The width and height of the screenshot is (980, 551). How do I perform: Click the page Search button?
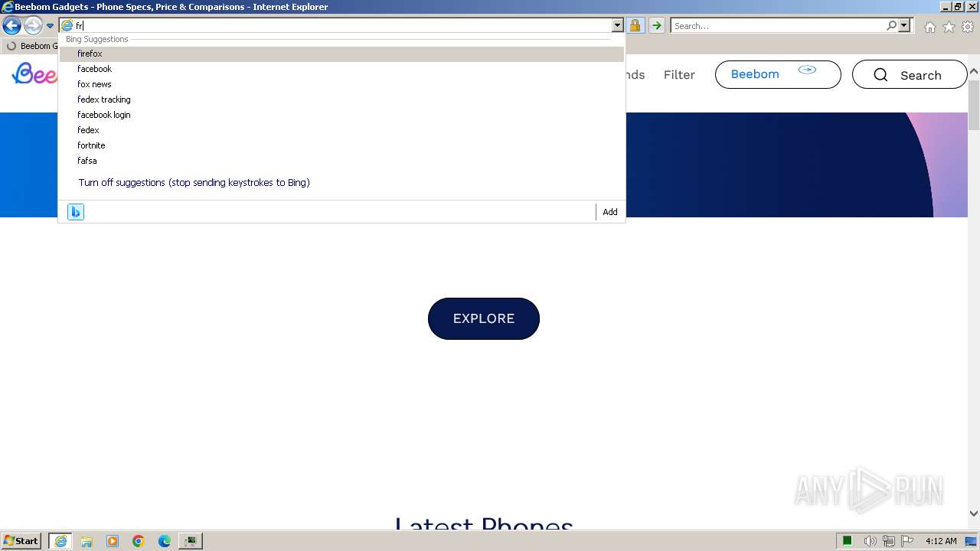point(910,75)
